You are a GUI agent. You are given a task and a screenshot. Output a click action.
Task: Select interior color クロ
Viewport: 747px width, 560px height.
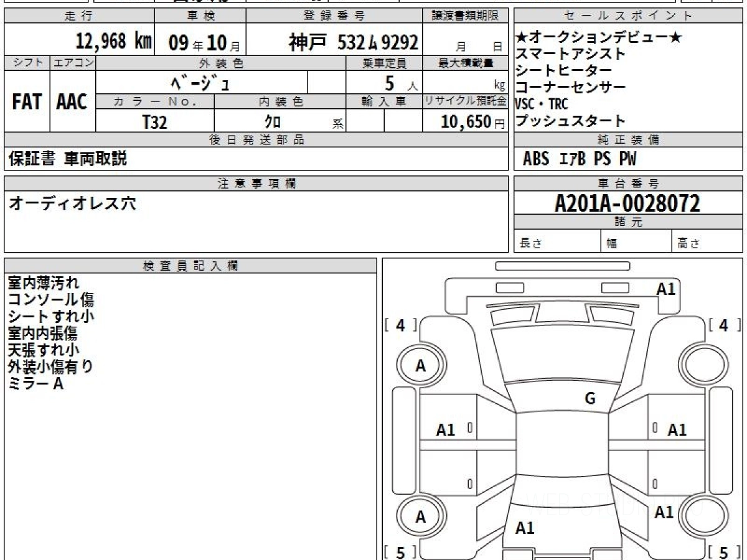pos(272,121)
